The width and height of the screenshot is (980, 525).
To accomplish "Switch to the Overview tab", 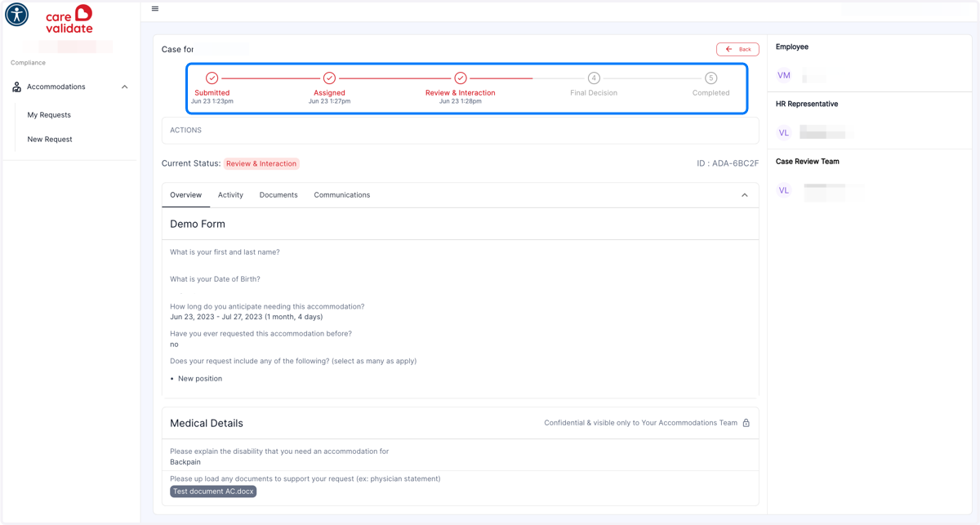I will point(185,195).
